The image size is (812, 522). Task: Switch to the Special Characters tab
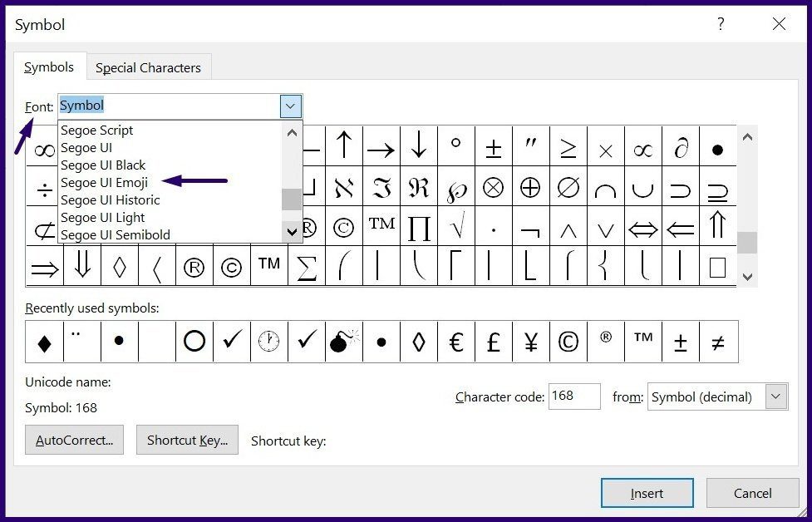148,67
